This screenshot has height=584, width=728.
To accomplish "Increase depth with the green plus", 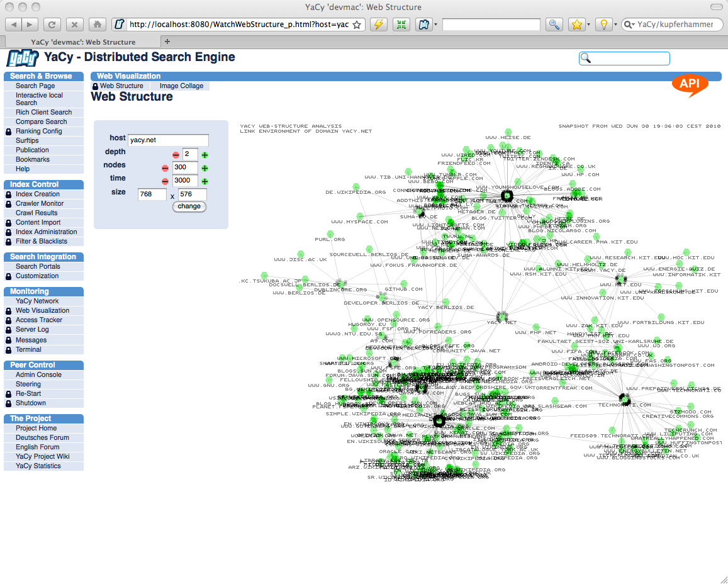I will pos(205,155).
